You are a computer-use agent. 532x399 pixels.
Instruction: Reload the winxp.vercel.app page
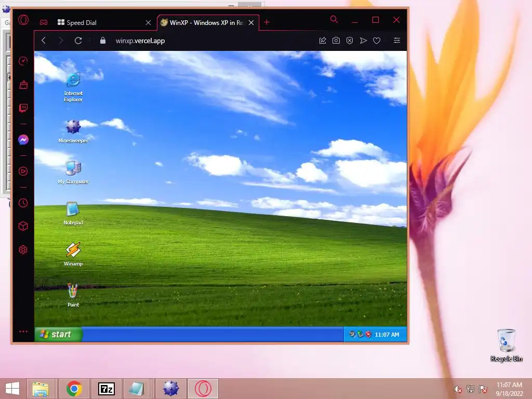(78, 41)
